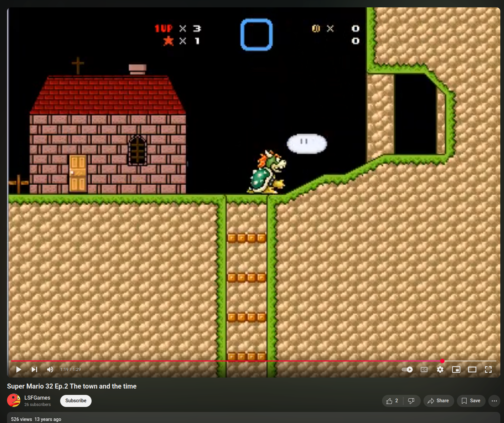Skip to the next video
Image resolution: width=504 pixels, height=423 pixels.
(x=34, y=369)
